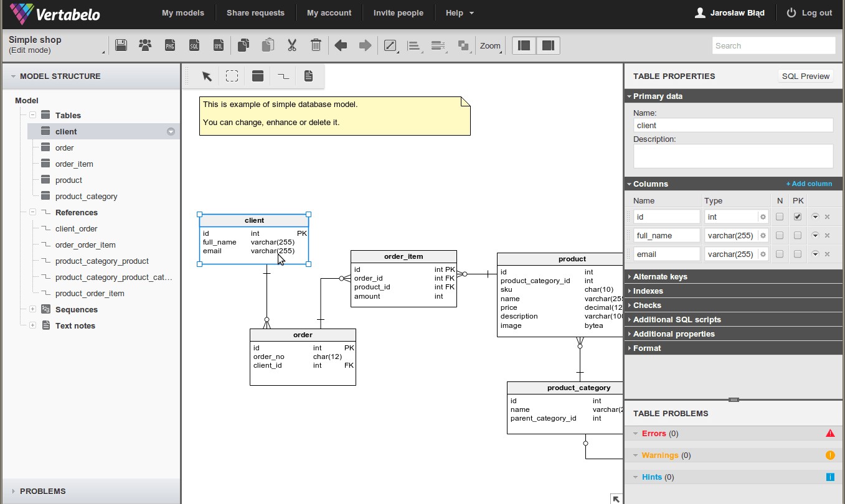Screen dimensions: 845x504
Task: Check PK checkbox for email column
Action: 798,254
